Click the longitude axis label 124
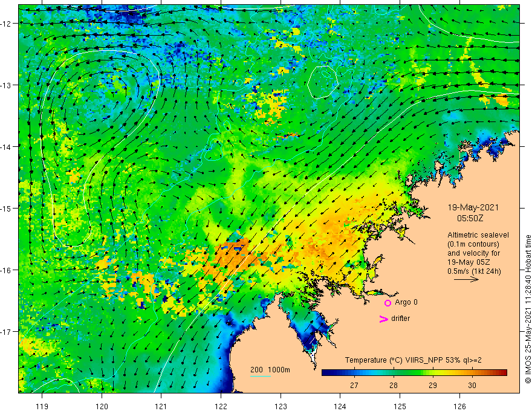 340,406
